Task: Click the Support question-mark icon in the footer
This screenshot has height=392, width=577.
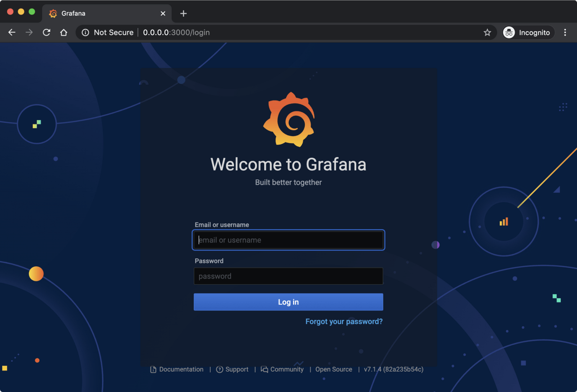Action: [220, 369]
